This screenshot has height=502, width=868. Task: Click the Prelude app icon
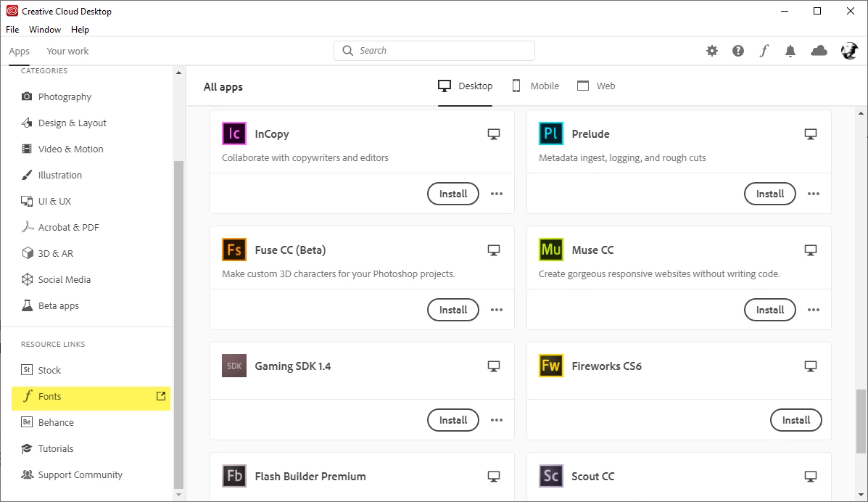point(551,133)
